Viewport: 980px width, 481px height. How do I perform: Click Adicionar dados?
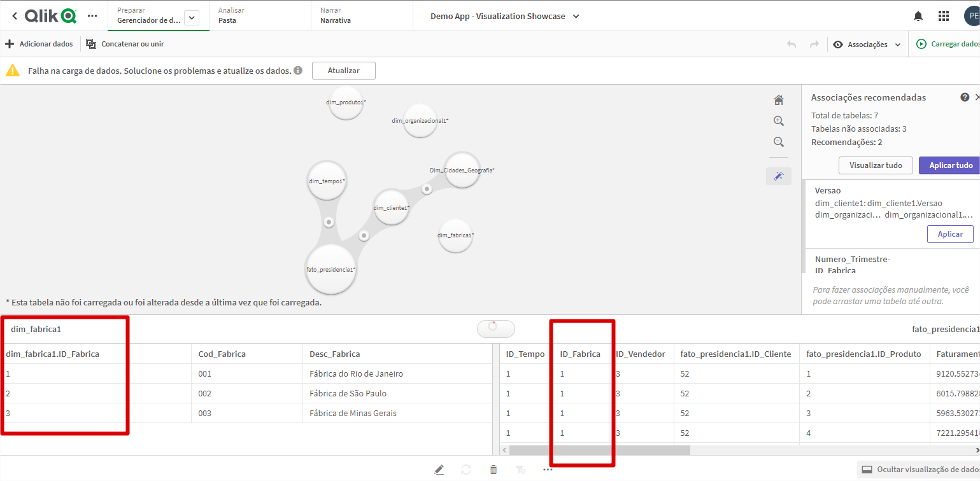39,44
